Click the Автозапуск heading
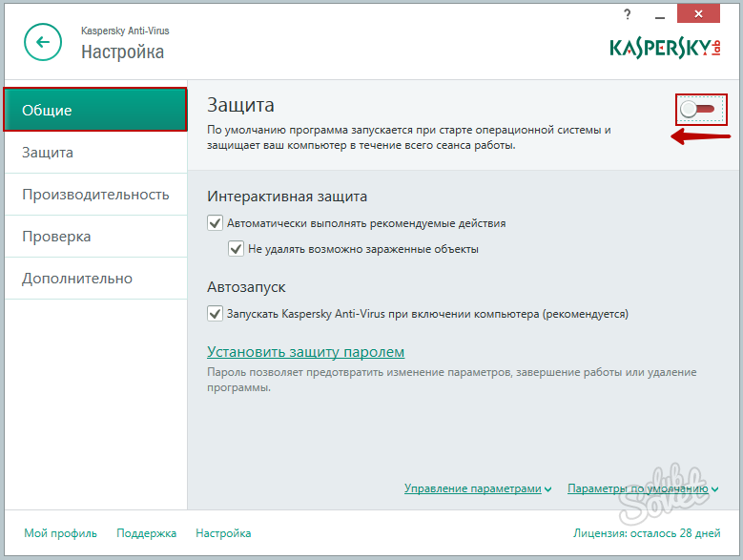The image size is (743, 560). click(x=246, y=287)
